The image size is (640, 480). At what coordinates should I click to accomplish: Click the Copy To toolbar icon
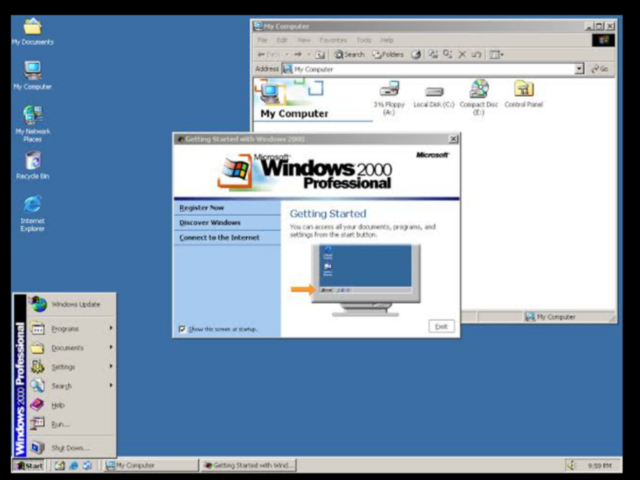(x=448, y=54)
